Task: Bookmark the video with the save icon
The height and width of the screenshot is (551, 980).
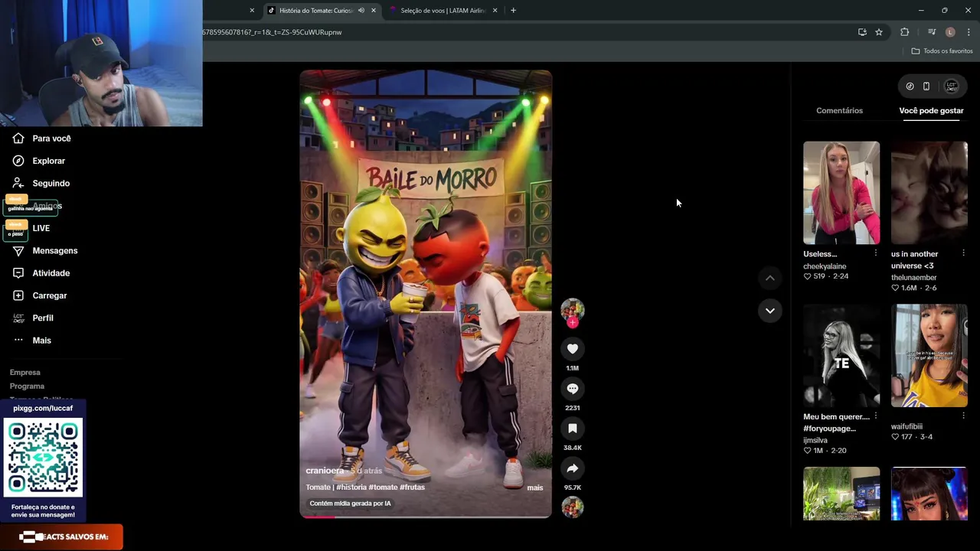Action: click(572, 429)
